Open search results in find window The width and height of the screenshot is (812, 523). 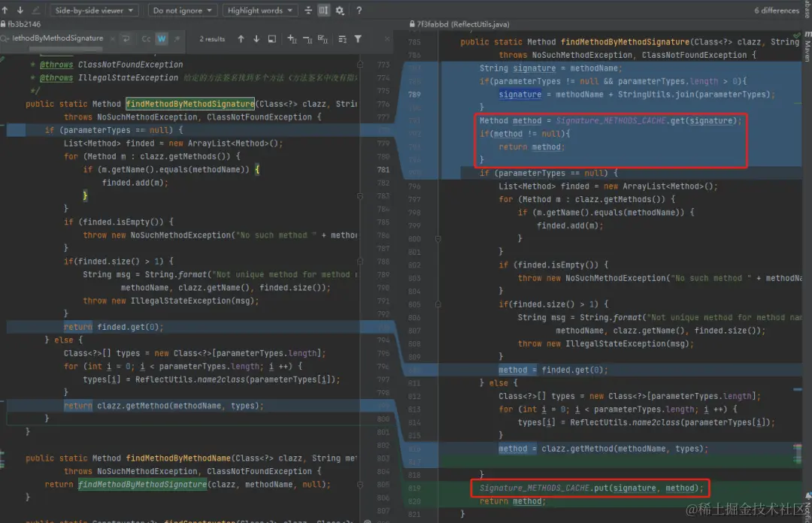272,39
